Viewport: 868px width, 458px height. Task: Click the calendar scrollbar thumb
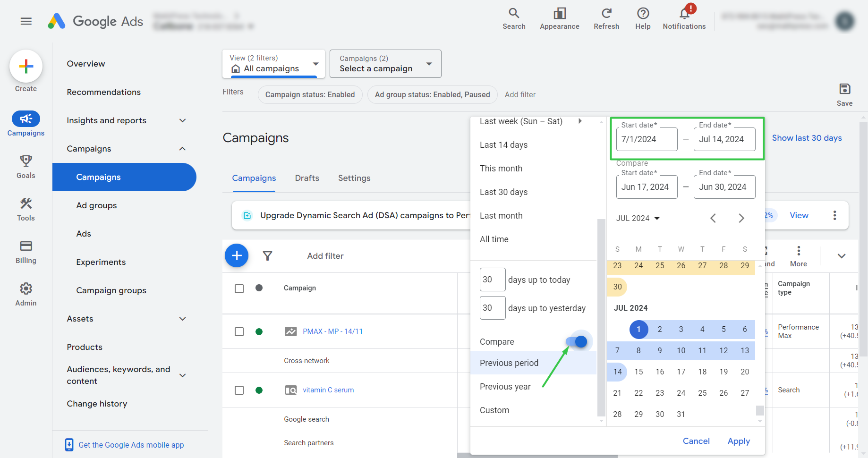(760, 410)
